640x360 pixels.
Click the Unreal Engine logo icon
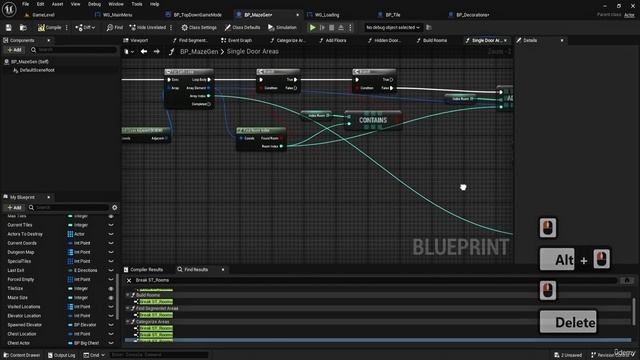click(9, 9)
